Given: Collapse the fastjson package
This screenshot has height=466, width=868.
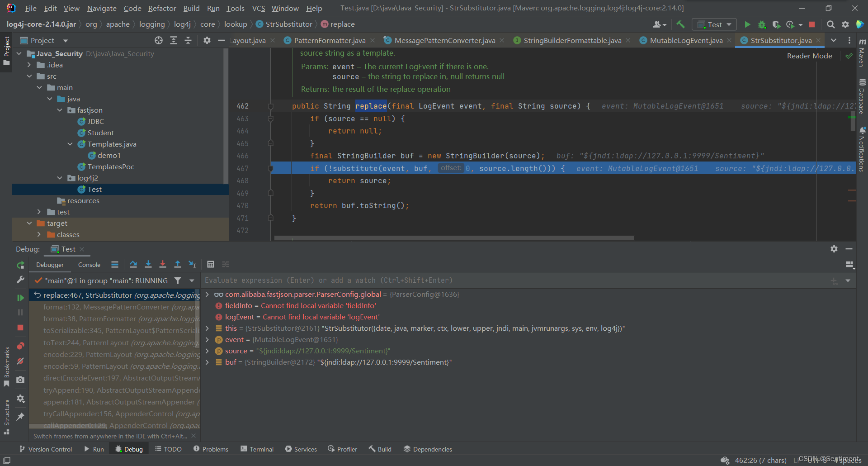Looking at the screenshot, I should tap(60, 110).
